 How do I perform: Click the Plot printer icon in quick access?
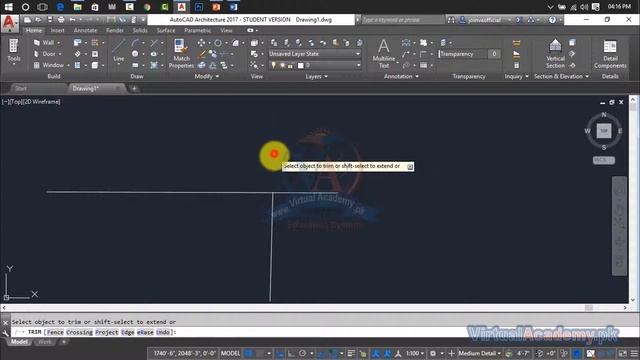tap(61, 20)
